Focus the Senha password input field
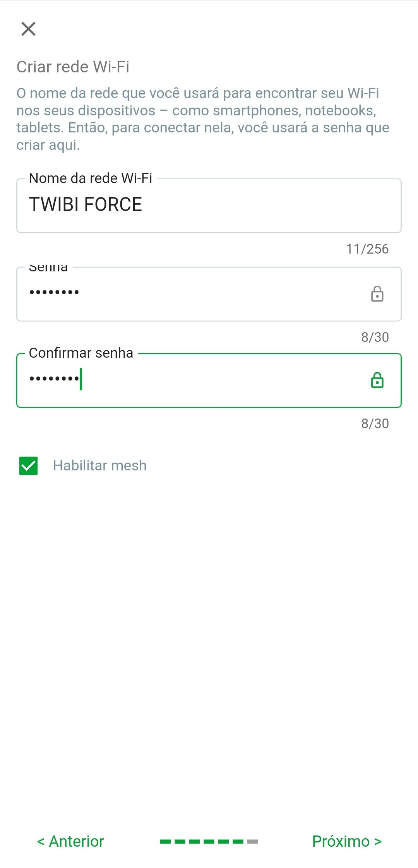 pos(194,293)
